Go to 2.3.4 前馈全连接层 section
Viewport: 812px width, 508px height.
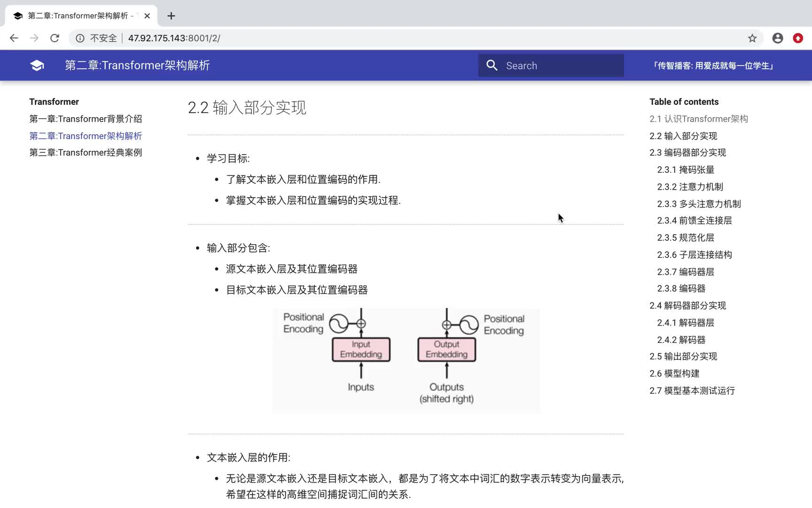(x=695, y=221)
